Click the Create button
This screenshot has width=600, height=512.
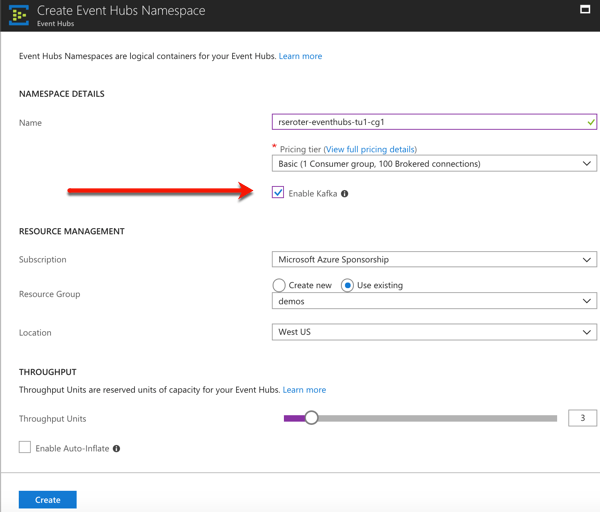[47, 499]
